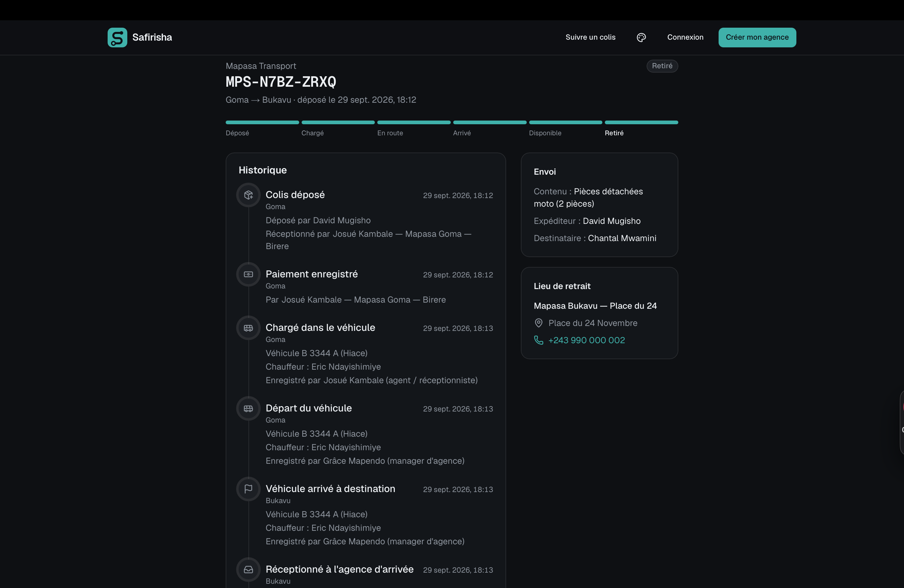
Task: Open Suivre un colis
Action: [590, 37]
